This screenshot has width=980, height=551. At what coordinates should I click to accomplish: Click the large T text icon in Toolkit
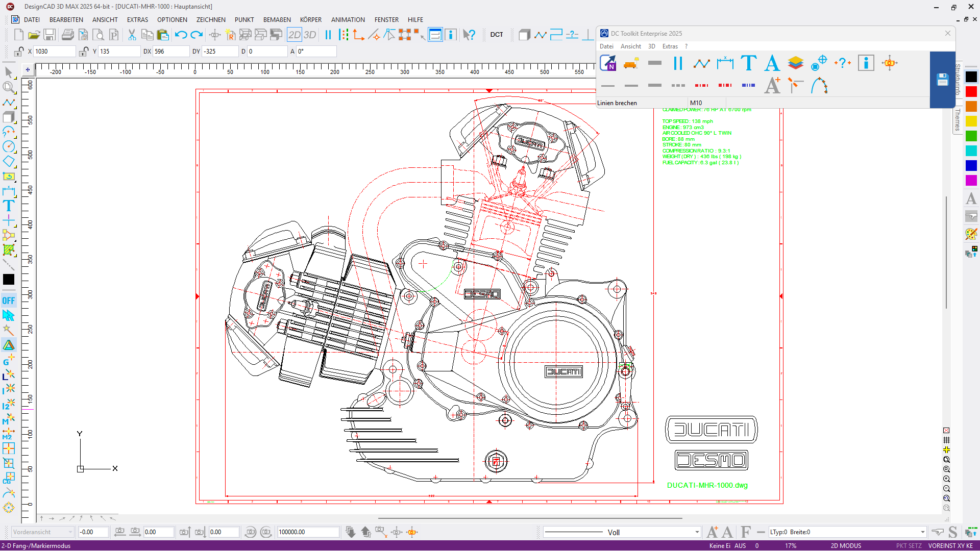coord(748,63)
